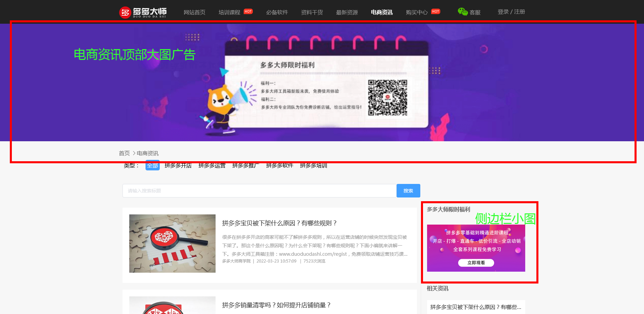
Task: Click the 立即观看 button in the sidebar ad
Action: [476, 263]
